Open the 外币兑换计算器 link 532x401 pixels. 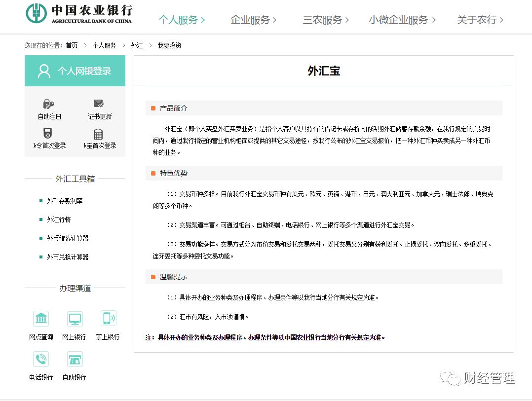tap(68, 257)
